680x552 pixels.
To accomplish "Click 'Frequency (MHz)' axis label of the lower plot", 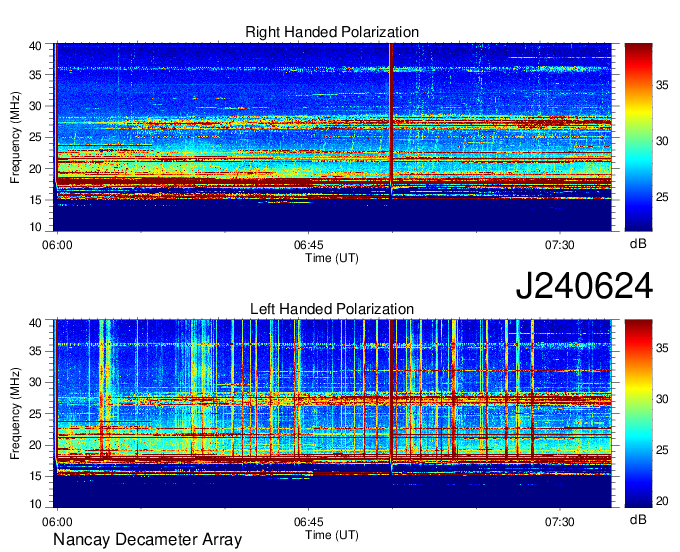I will (15, 414).
